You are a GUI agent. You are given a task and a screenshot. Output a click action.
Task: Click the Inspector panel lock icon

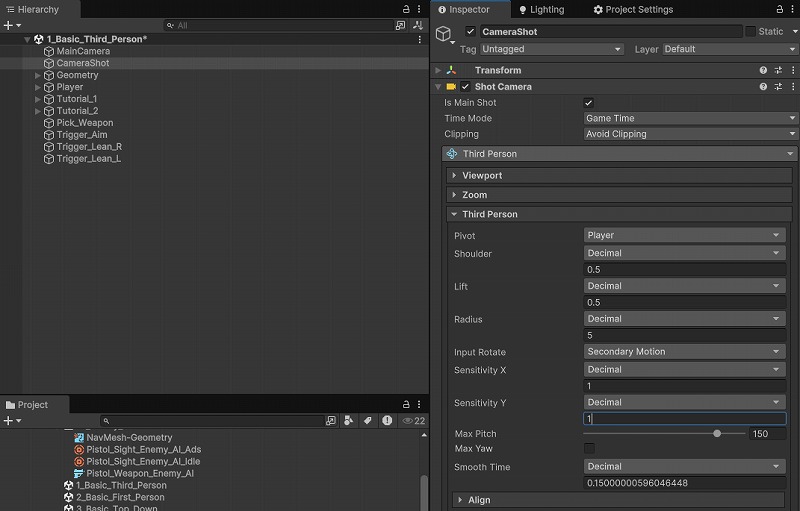[x=780, y=9]
